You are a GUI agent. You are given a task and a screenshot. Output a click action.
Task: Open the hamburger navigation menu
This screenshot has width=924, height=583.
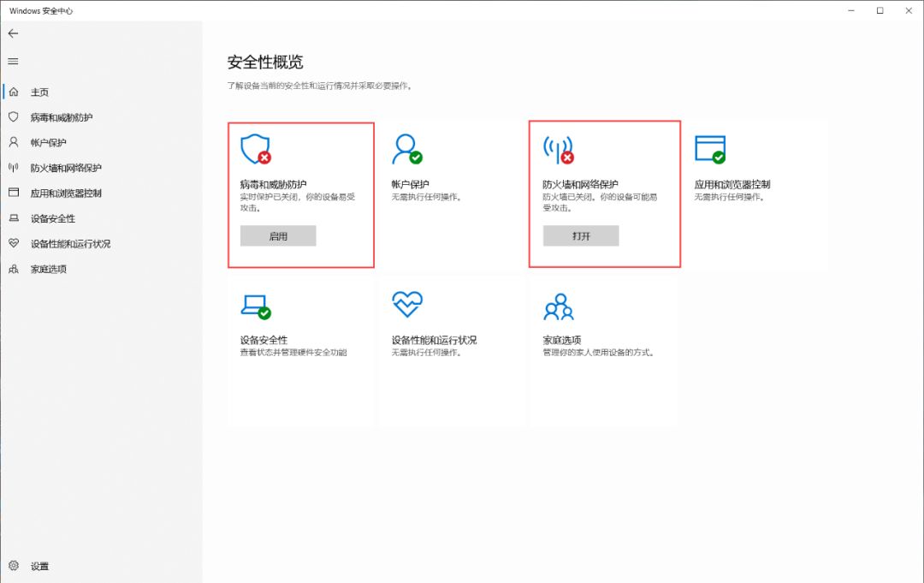pyautogui.click(x=13, y=62)
